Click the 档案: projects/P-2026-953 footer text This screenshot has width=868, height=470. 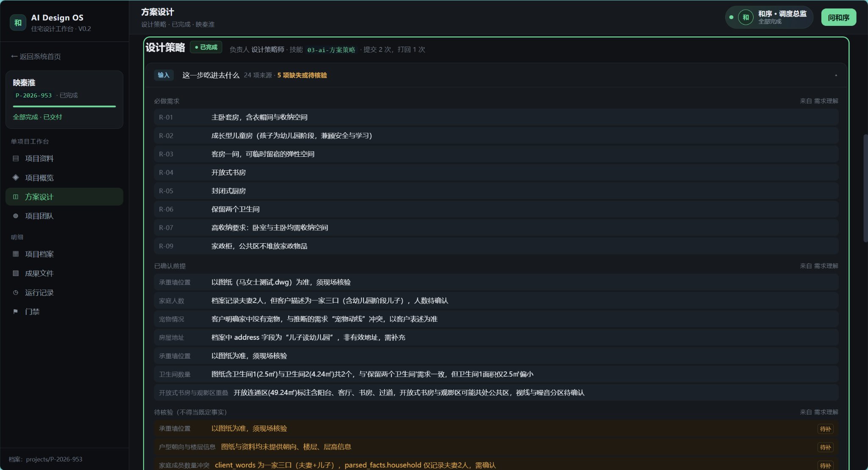46,459
